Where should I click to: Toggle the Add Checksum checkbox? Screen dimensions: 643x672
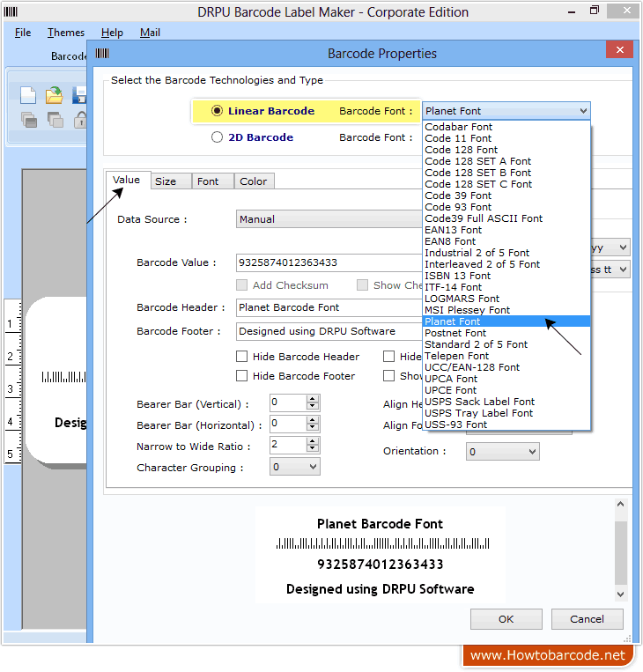pyautogui.click(x=241, y=285)
